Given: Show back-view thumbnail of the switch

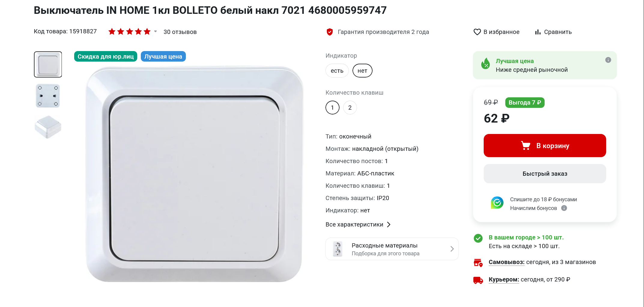Looking at the screenshot, I should (x=48, y=96).
